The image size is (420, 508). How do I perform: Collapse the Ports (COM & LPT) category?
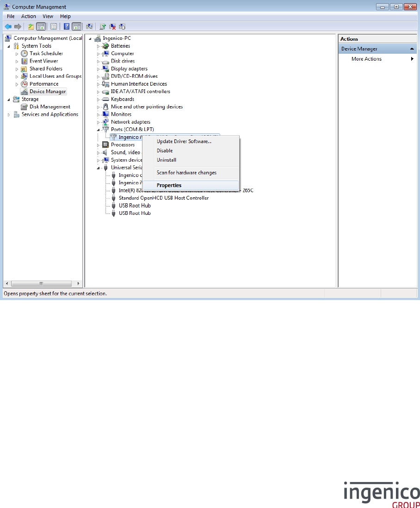click(98, 130)
